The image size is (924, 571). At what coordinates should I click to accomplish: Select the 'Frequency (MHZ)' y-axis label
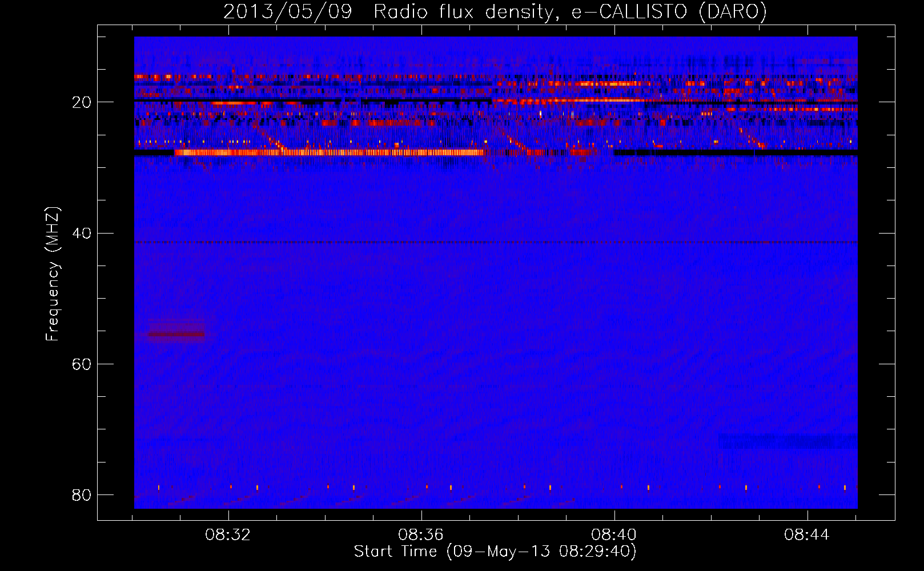click(53, 274)
